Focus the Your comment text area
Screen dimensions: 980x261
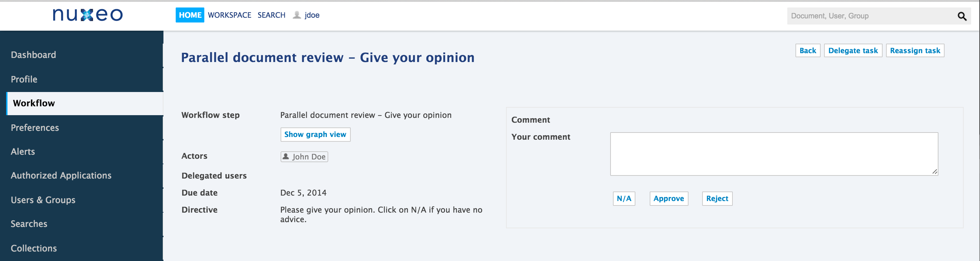tap(773, 154)
